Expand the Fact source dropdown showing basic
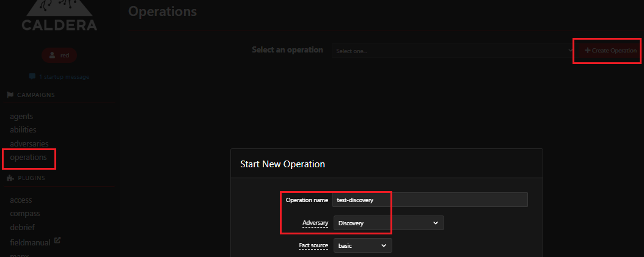This screenshot has width=644, height=257. click(363, 245)
